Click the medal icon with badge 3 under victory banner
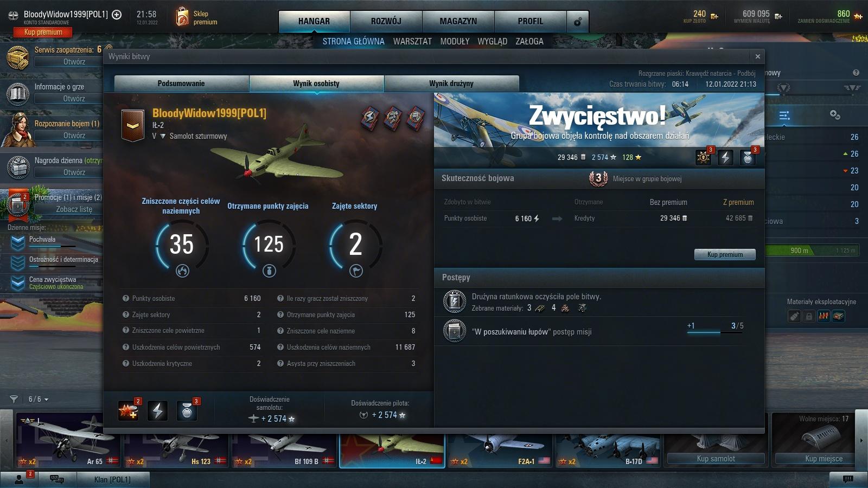This screenshot has height=488, width=868. point(748,157)
